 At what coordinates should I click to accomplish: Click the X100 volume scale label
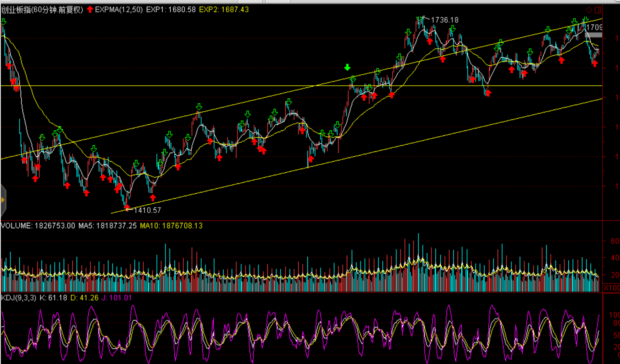(x=611, y=288)
